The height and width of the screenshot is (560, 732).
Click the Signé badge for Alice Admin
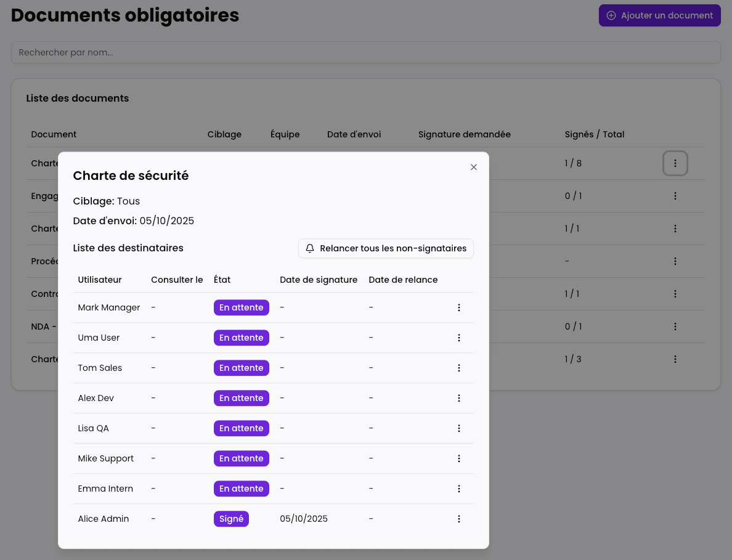231,519
